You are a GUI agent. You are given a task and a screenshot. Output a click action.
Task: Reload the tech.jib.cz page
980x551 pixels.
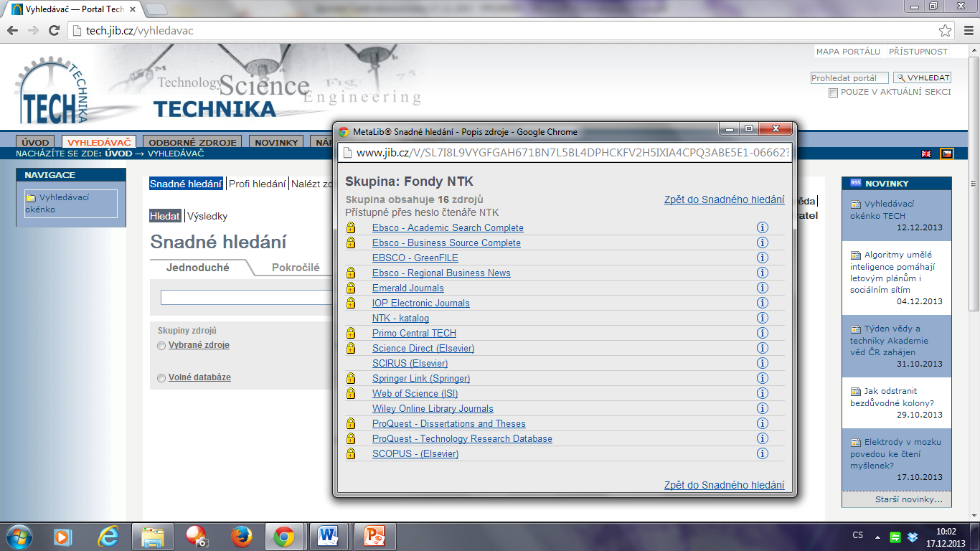(x=54, y=31)
